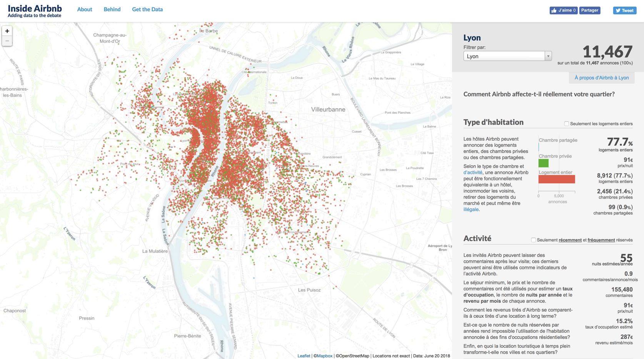Tweet this page
The height and width of the screenshot is (359, 644).
click(625, 10)
